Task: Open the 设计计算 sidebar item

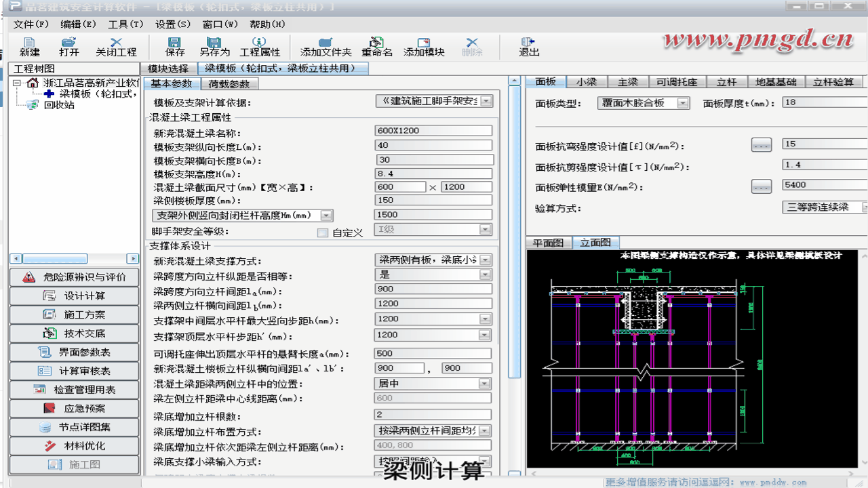Action: click(x=75, y=296)
